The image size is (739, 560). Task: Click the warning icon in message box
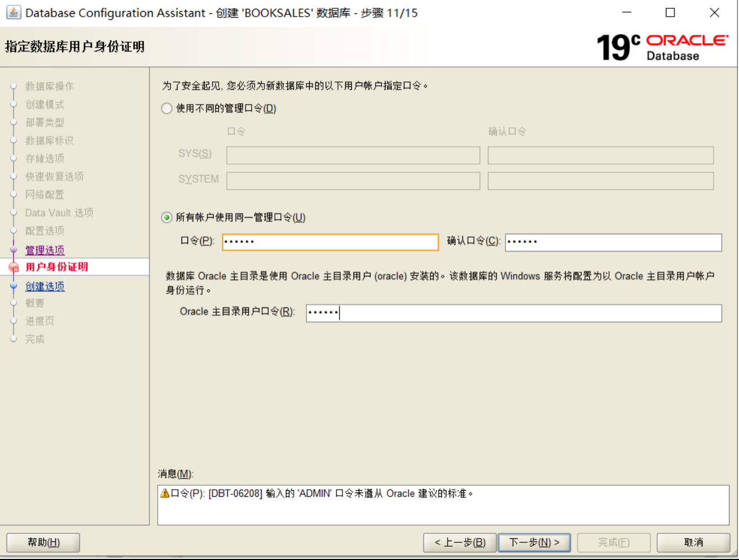click(x=165, y=493)
